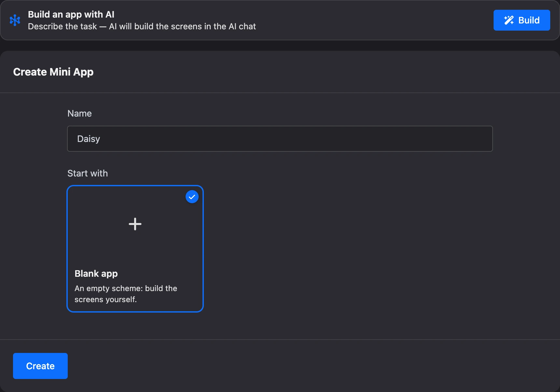Toggle the blue checkmark on Blank app

192,197
